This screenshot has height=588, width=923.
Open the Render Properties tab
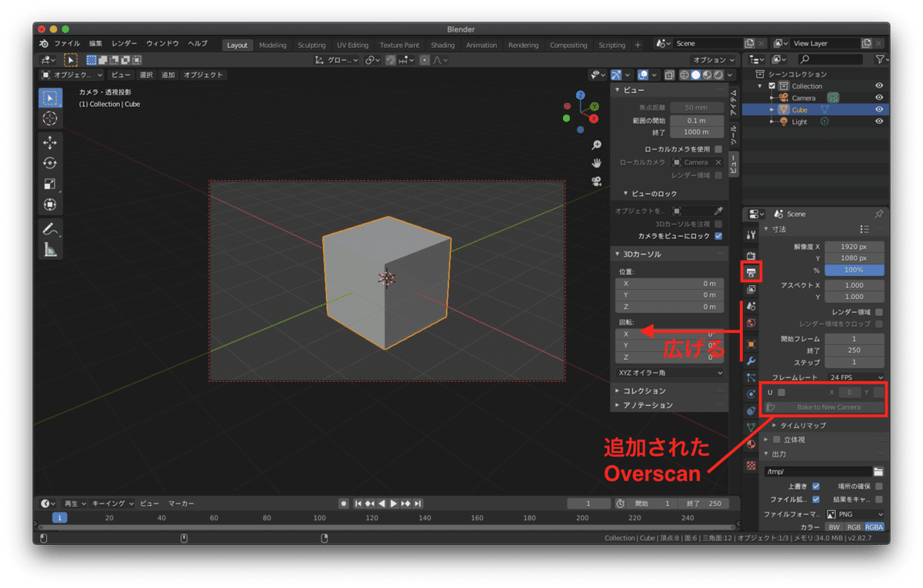(x=751, y=256)
